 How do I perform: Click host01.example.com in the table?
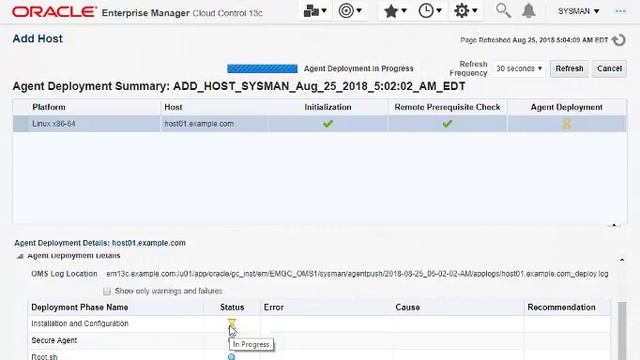pos(199,124)
